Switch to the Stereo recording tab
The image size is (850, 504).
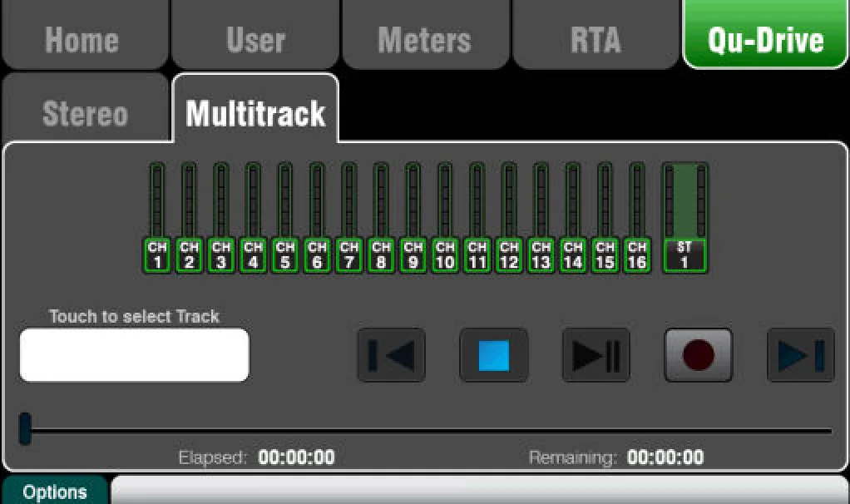(86, 108)
